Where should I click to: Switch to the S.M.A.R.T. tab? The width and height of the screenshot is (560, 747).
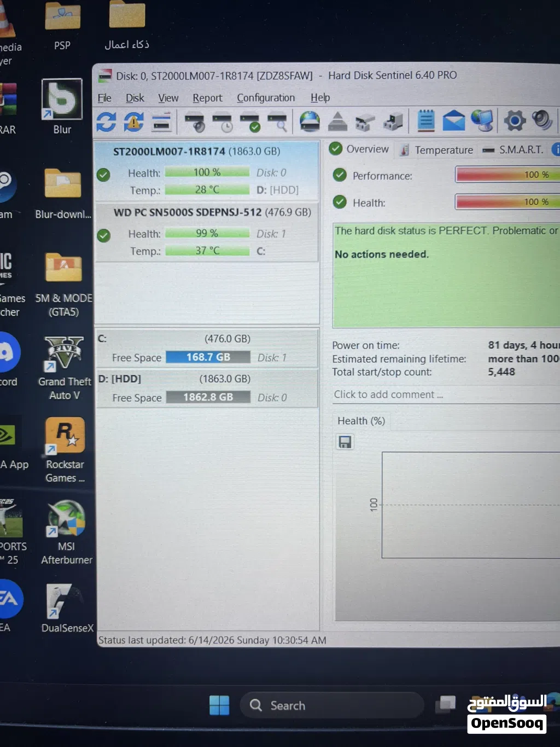[x=514, y=150]
